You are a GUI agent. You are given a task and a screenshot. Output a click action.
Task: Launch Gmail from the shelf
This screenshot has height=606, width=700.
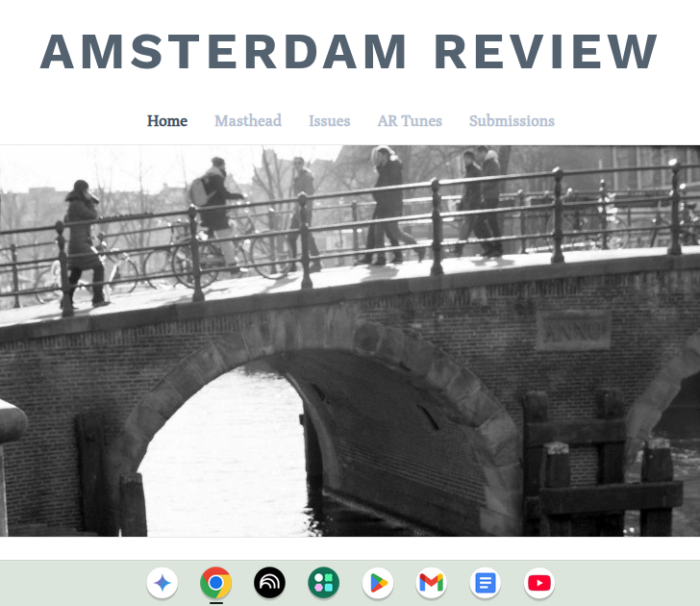pyautogui.click(x=432, y=583)
